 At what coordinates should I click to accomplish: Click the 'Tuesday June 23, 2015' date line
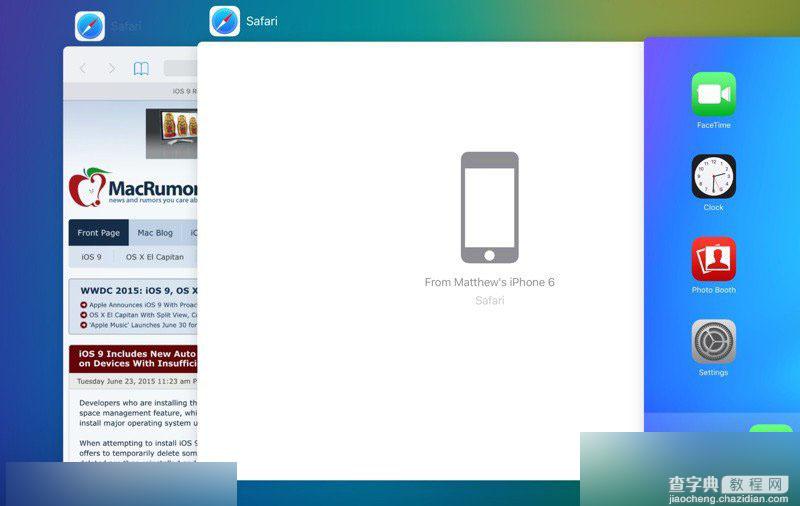(137, 381)
